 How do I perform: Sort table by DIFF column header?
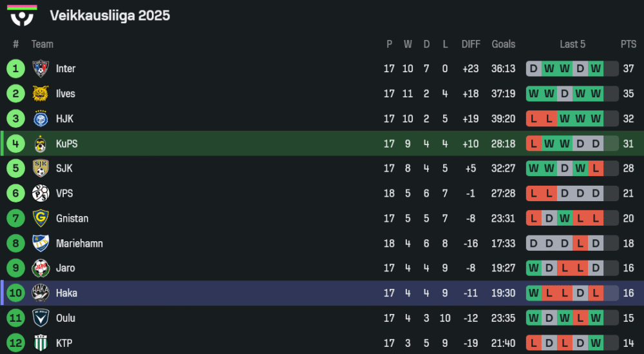[x=471, y=44]
